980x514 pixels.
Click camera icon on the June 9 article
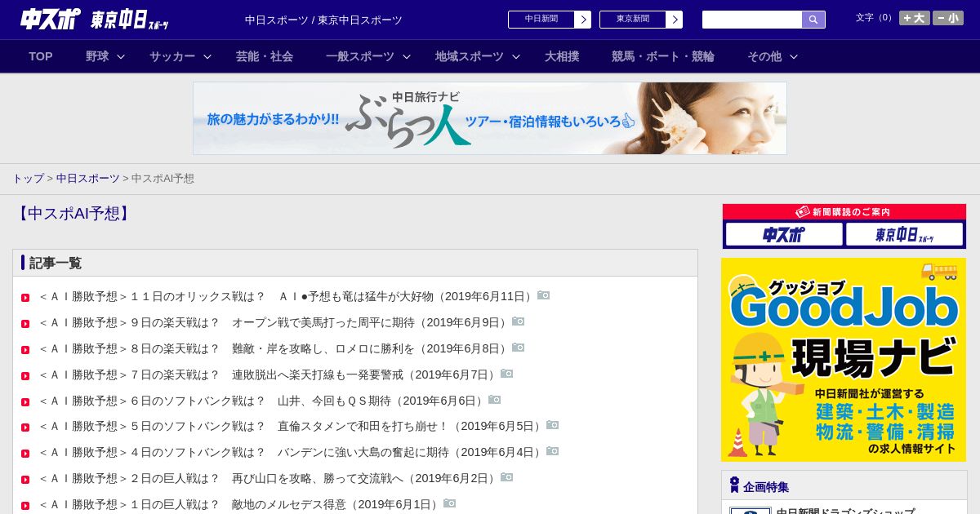pyautogui.click(x=519, y=321)
